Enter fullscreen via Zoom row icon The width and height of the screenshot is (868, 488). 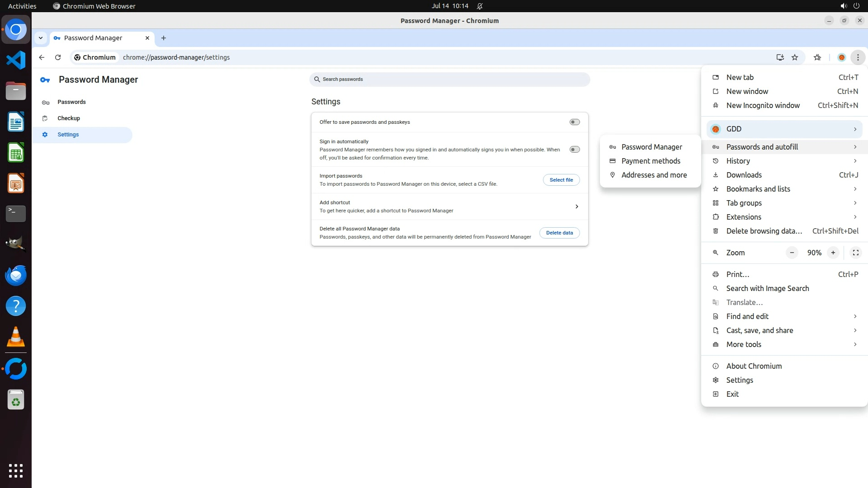(855, 253)
